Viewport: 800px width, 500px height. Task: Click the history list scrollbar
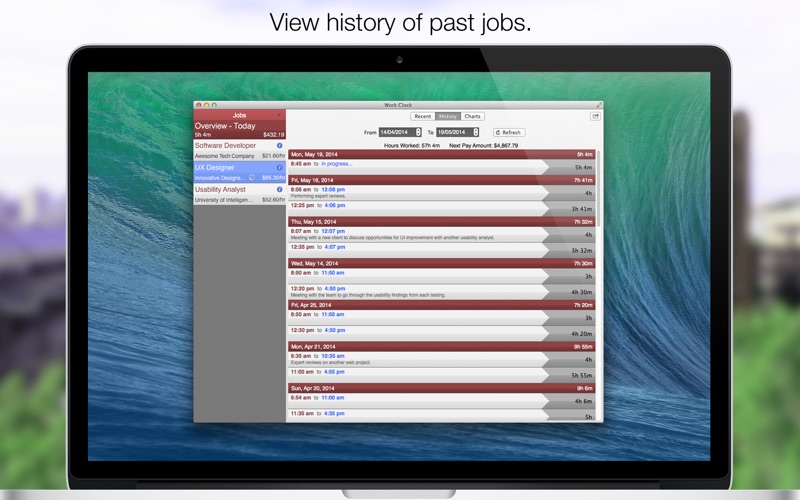pos(599,189)
